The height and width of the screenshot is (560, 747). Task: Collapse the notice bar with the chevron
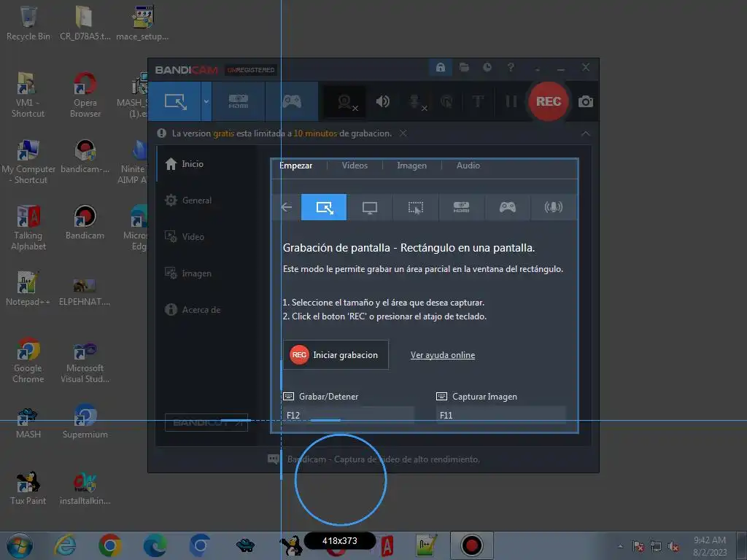click(x=586, y=134)
